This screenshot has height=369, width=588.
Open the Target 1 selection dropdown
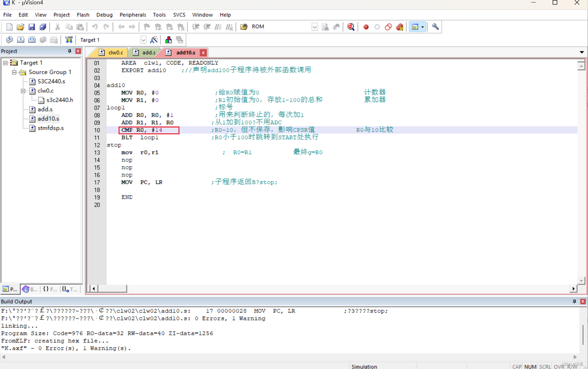(143, 40)
